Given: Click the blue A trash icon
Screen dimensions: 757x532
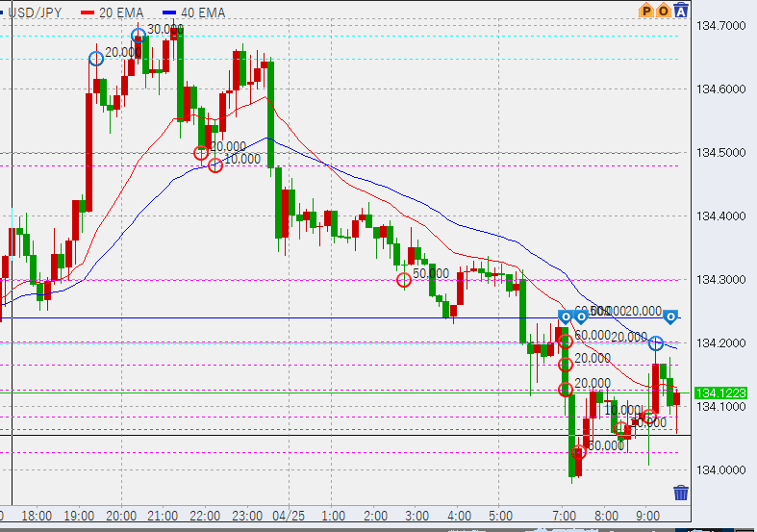Looking at the screenshot, I should 681,11.
